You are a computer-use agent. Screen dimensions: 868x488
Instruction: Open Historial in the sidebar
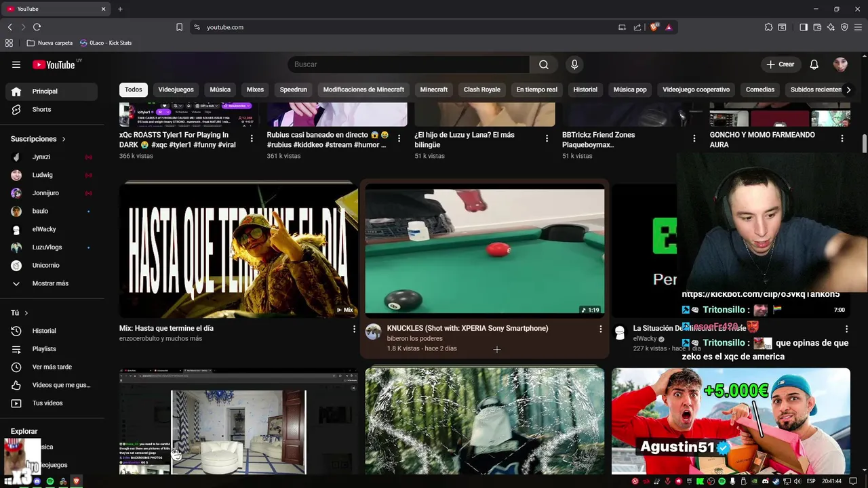click(52, 331)
